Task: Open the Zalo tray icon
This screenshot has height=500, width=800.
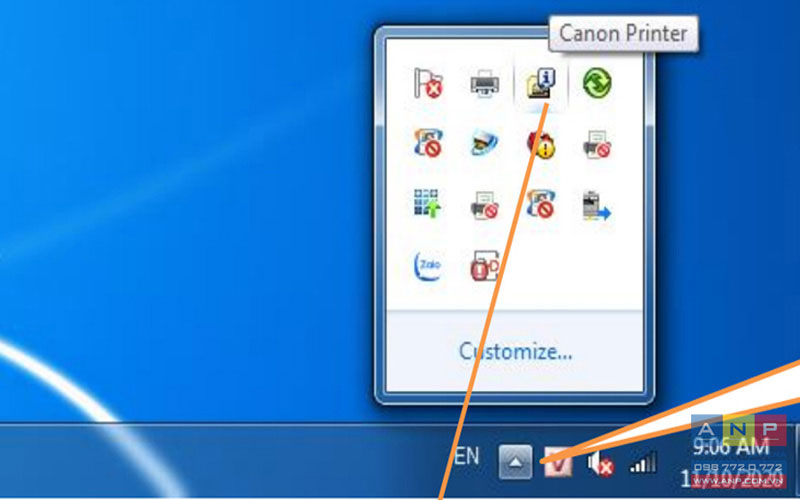Action: pos(428,265)
